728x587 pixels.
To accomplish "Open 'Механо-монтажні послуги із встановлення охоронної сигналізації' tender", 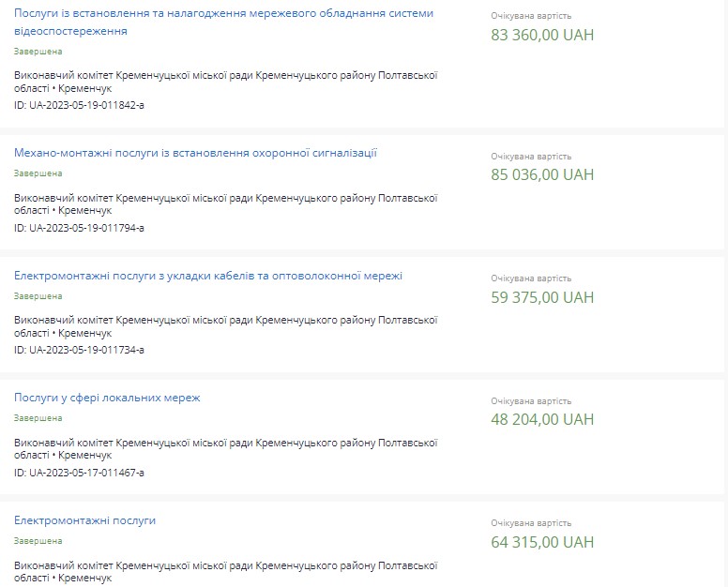I will (195, 153).
